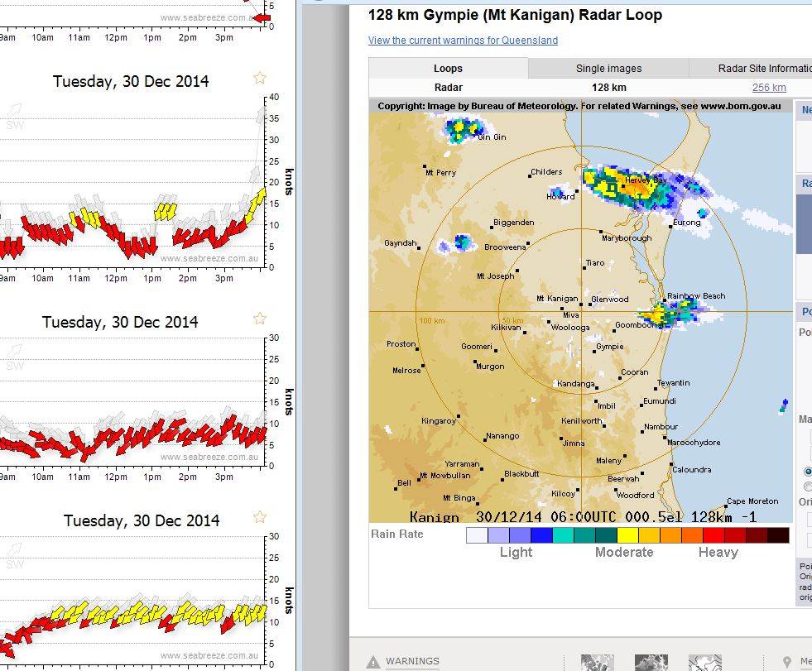The height and width of the screenshot is (671, 812).
Task: Click the warning triangle icon beside WARNINGS
Action: pyautogui.click(x=373, y=661)
